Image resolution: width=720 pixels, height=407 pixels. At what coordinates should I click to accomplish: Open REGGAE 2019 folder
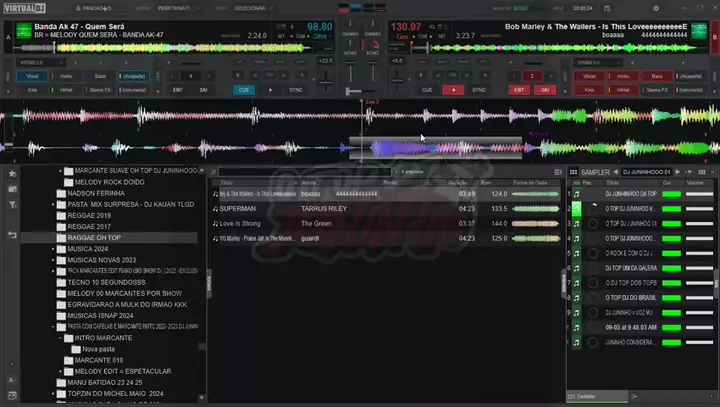(x=89, y=215)
